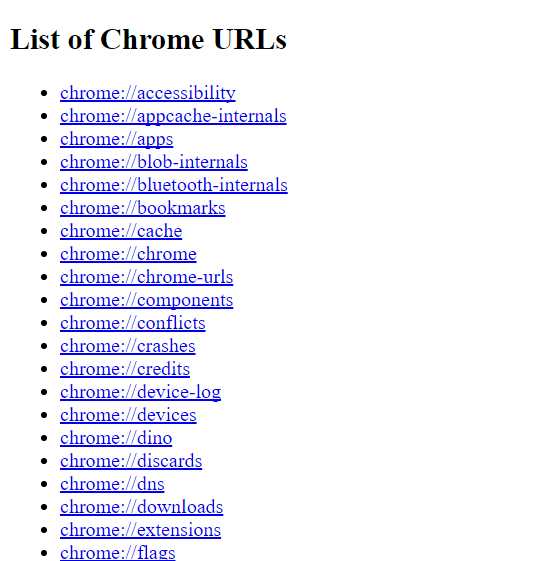551x561 pixels.
Task: Open the chrome://credits link
Action: [x=125, y=369]
